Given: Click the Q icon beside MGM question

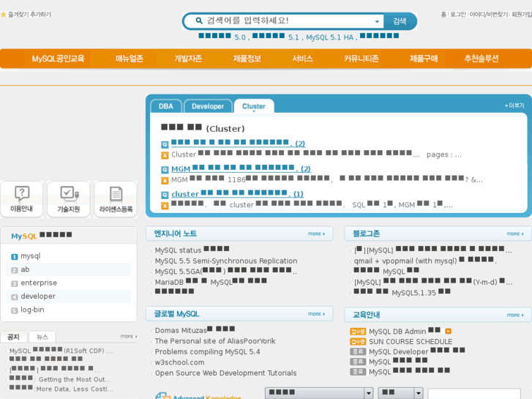Looking at the screenshot, I should pyautogui.click(x=165, y=169).
